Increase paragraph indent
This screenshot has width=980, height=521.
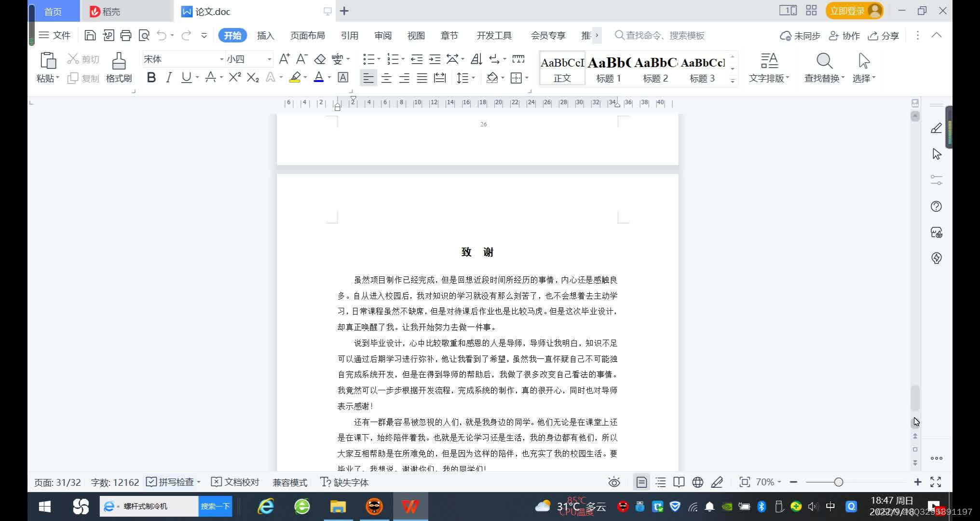point(435,59)
